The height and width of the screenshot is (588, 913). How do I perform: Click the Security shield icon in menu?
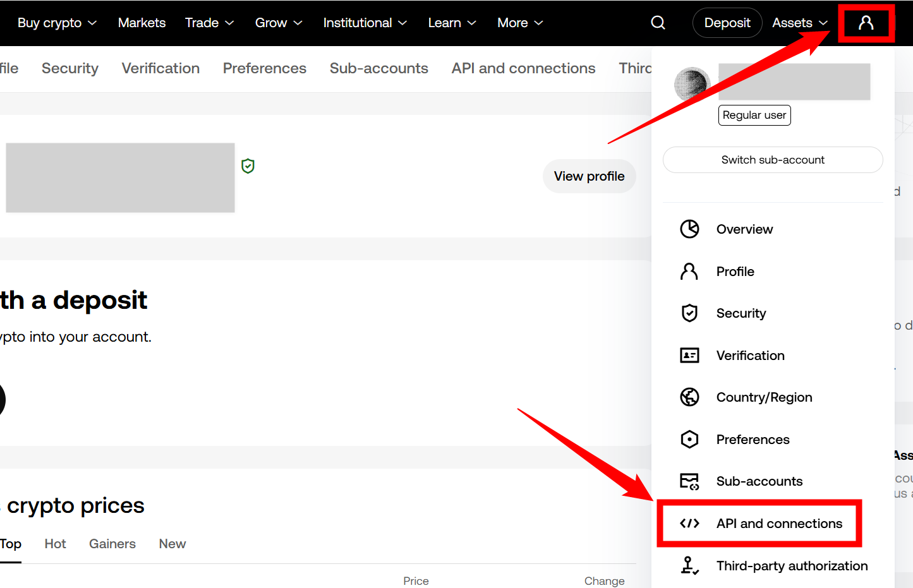pos(689,313)
